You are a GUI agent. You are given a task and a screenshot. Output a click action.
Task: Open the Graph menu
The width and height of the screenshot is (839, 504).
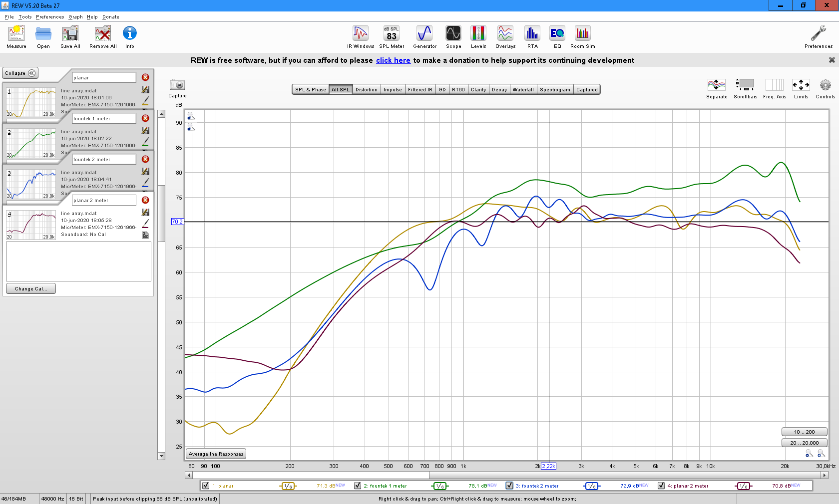click(x=75, y=17)
